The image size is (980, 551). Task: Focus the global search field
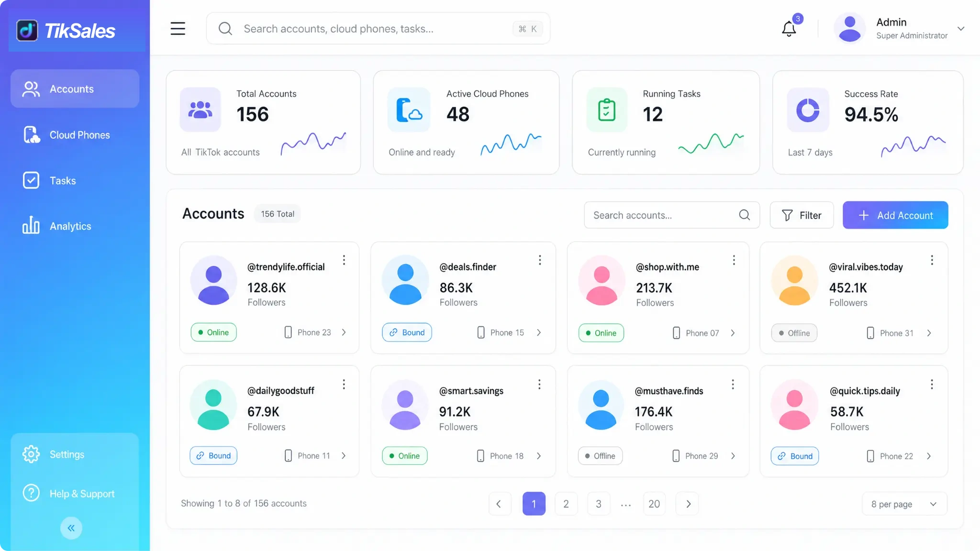[378, 29]
